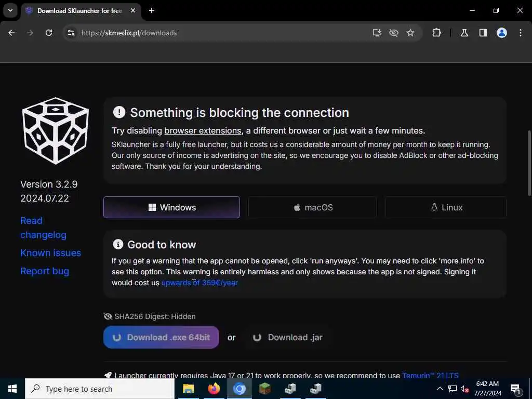Go back to the previous page
Screen dimensions: 532x399
click(x=11, y=33)
